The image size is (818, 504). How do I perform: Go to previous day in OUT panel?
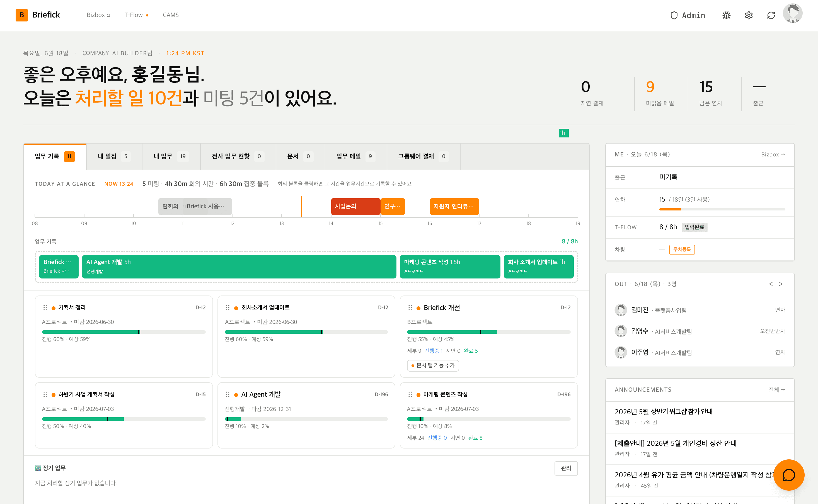(771, 284)
